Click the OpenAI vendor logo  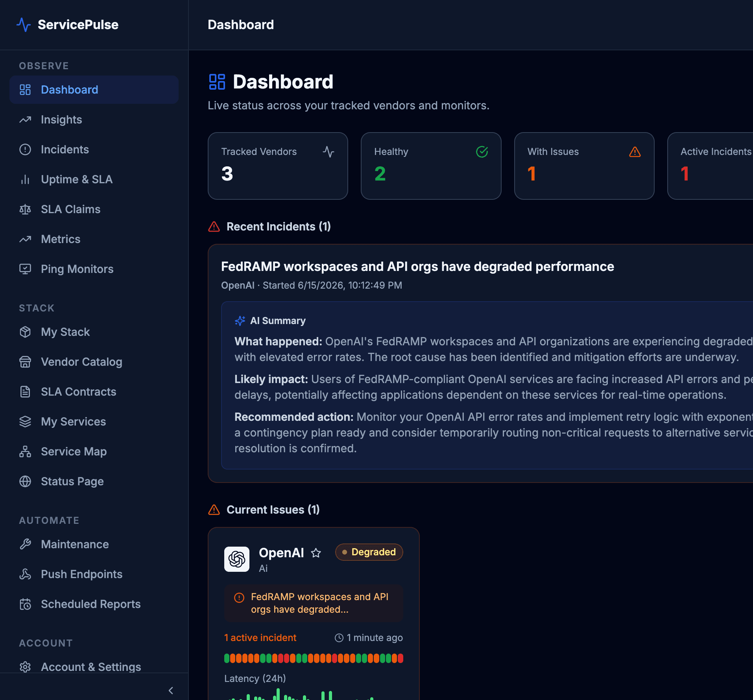click(237, 559)
